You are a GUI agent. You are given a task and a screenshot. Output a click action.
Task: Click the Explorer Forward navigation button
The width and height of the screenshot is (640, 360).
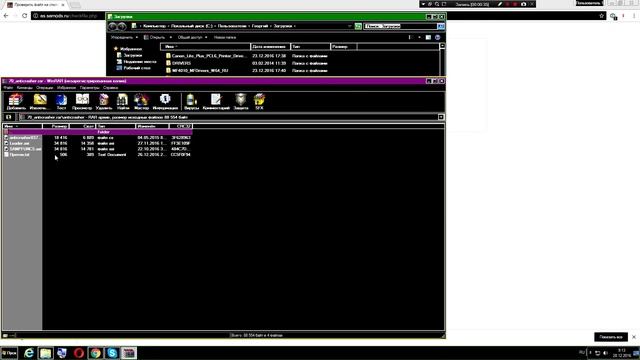coord(122,26)
